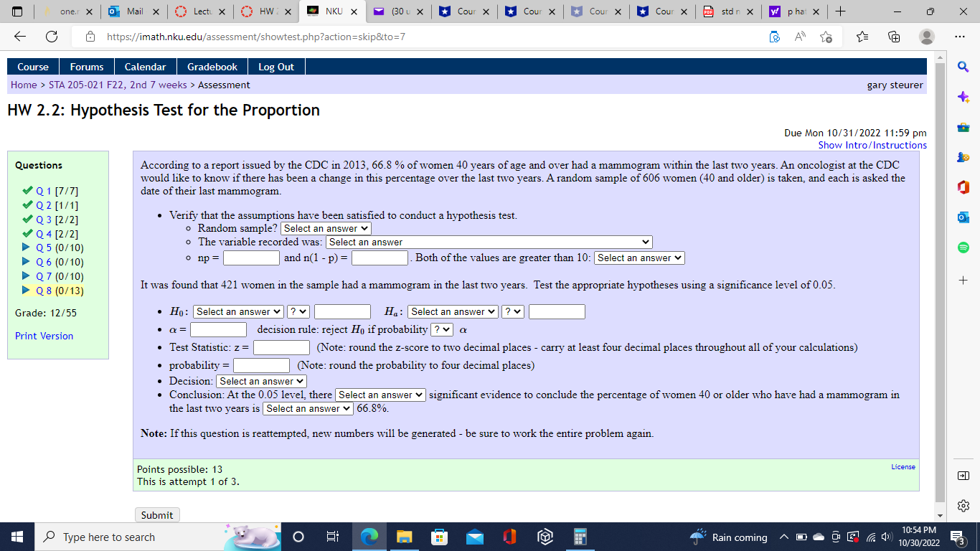Click STA 205-021 F22 breadcrumb link

click(118, 85)
